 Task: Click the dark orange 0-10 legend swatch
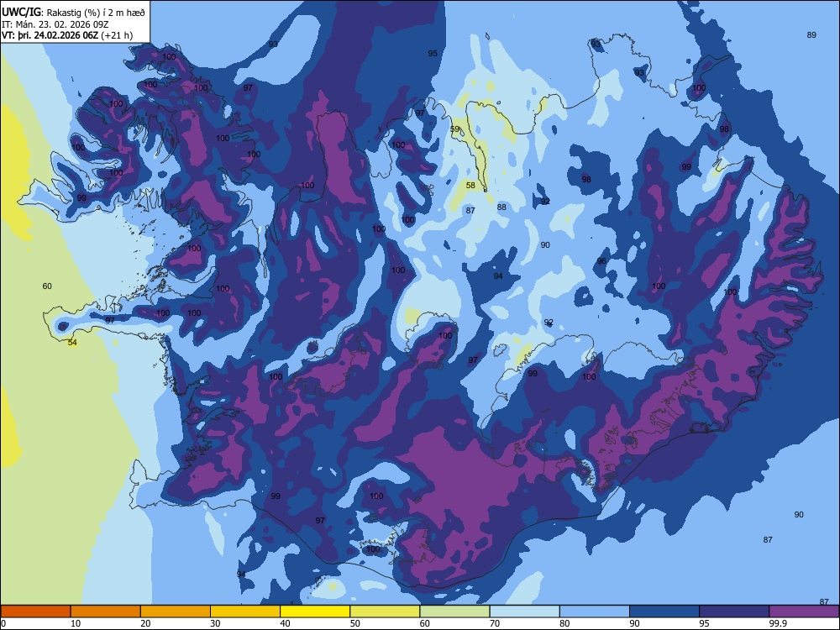click(x=35, y=612)
